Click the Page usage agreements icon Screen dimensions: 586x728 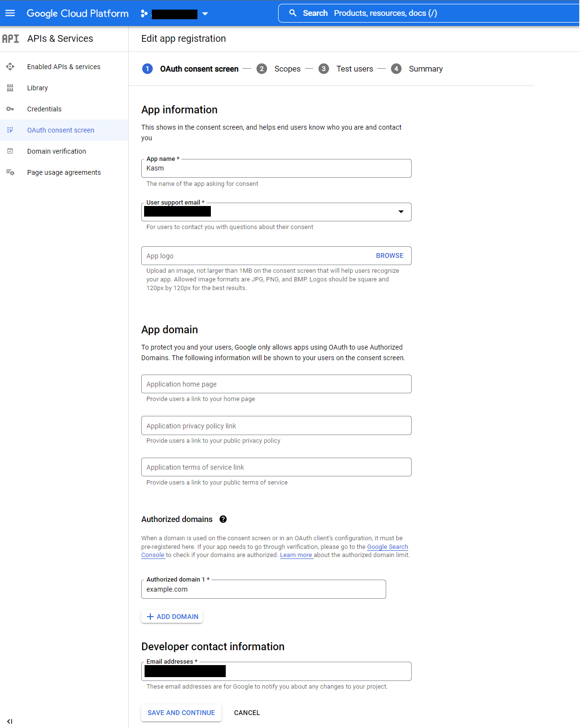[10, 172]
